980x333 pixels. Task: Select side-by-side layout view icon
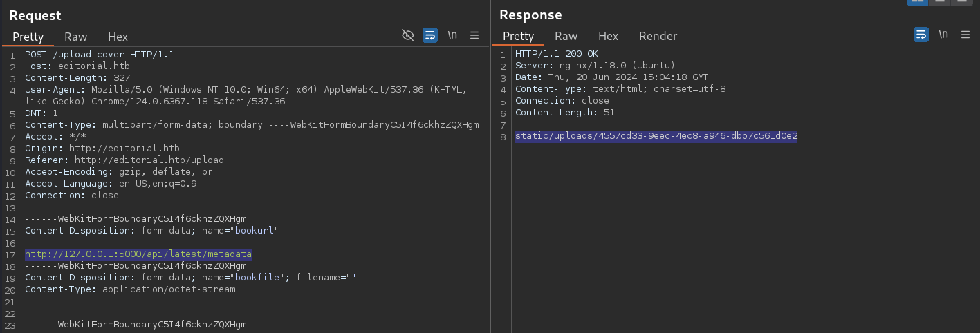918,2
